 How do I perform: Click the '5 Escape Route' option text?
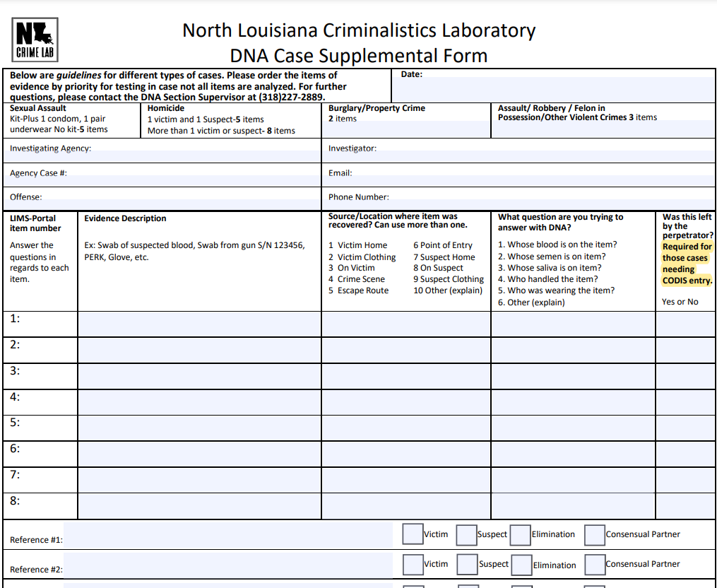(x=359, y=290)
